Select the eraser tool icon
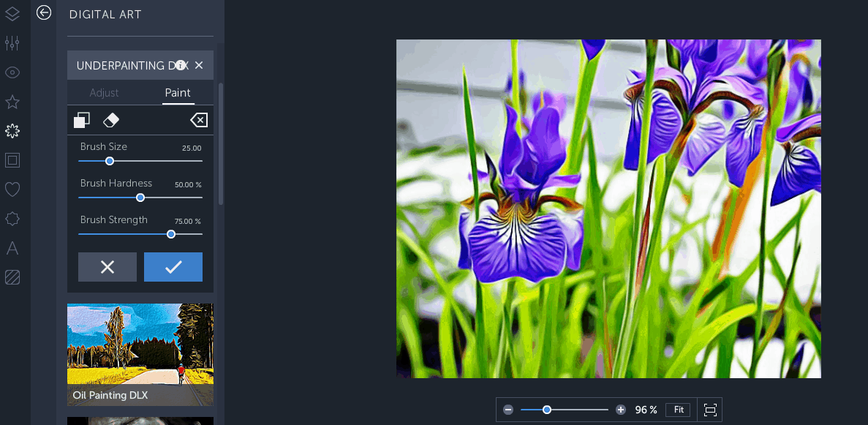This screenshot has height=425, width=868. coord(110,120)
